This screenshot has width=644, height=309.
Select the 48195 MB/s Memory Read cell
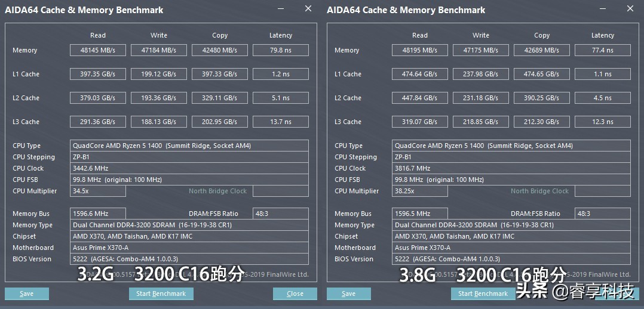[x=420, y=50]
